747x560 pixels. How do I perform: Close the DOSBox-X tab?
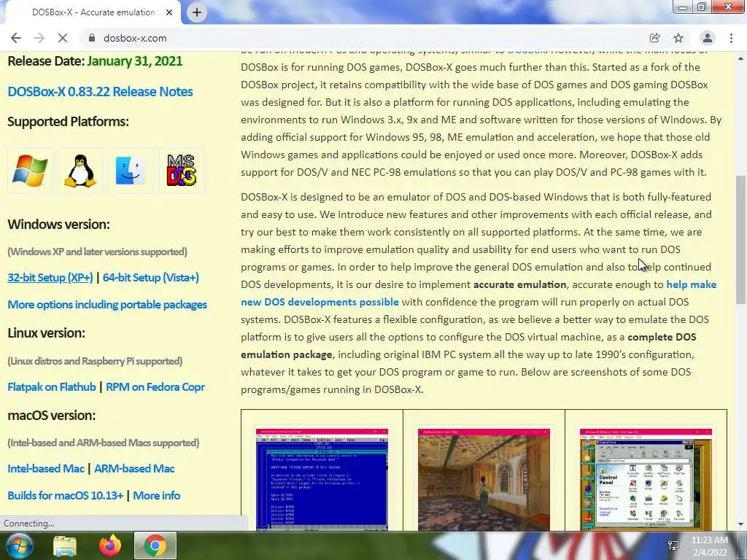(169, 12)
